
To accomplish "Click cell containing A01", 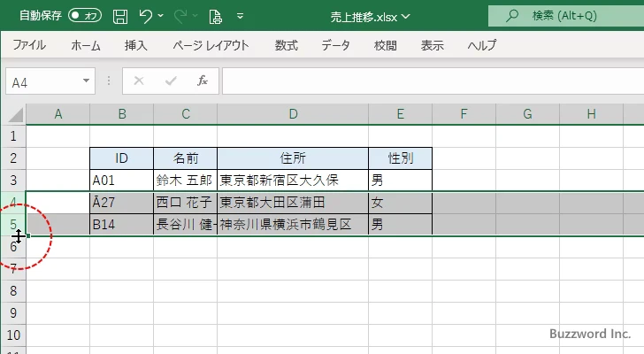I will pos(121,181).
